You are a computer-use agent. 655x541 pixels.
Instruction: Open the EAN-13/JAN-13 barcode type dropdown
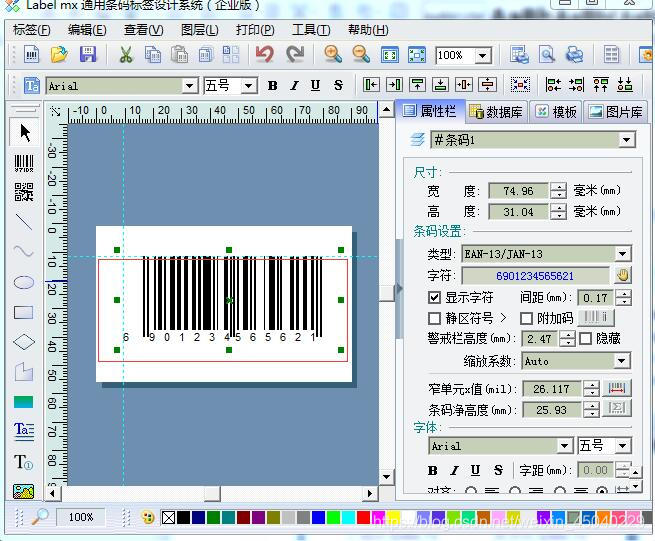(622, 254)
